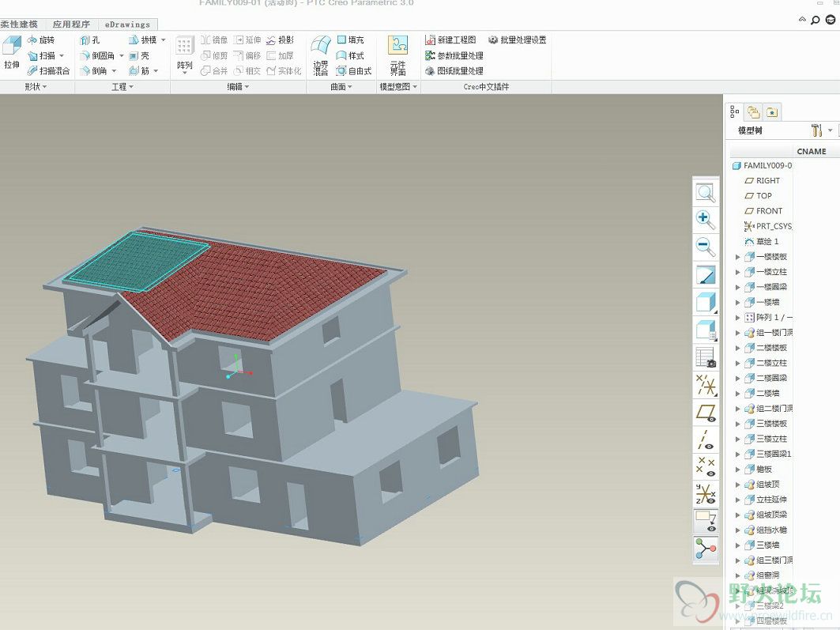Toggle coordinate system display
The image size is (840, 630).
tap(706, 494)
